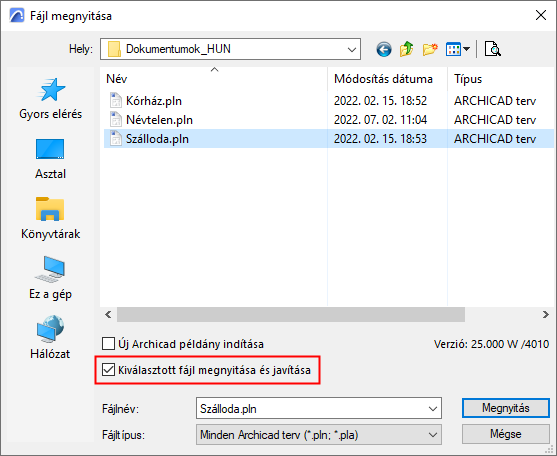Image resolution: width=557 pixels, height=456 pixels.
Task: Open the Fájlnév dropdown list
Action: tap(433, 409)
